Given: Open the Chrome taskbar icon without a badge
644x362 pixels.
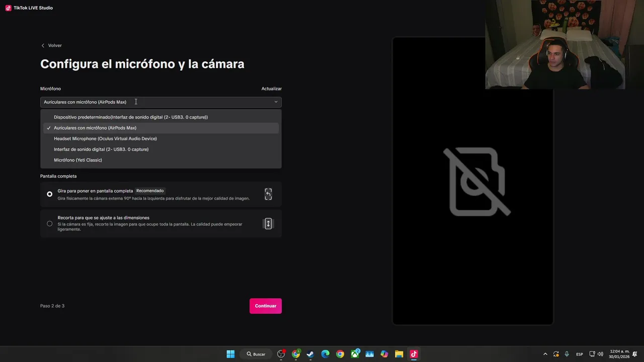Looking at the screenshot, I should coord(340,354).
